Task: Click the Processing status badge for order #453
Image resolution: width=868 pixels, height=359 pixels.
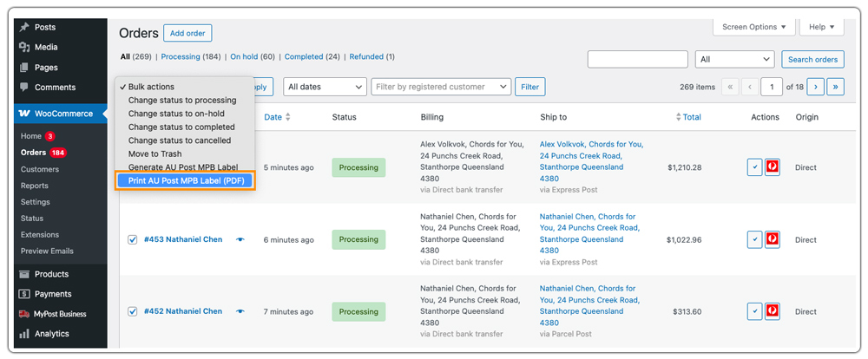Action: point(358,239)
